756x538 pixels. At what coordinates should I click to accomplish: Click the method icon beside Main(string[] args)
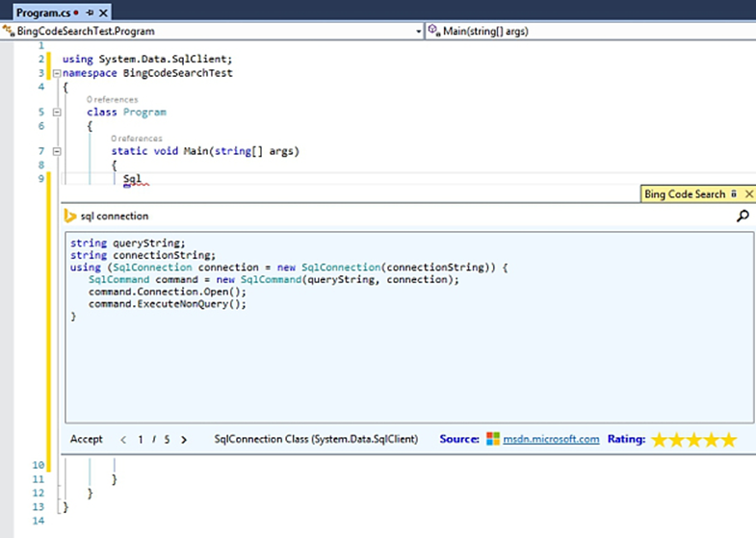[434, 31]
